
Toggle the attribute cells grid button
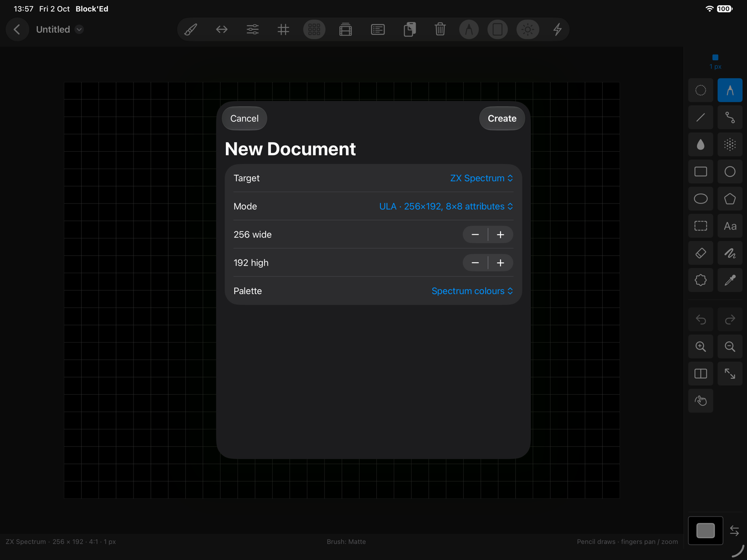314,29
